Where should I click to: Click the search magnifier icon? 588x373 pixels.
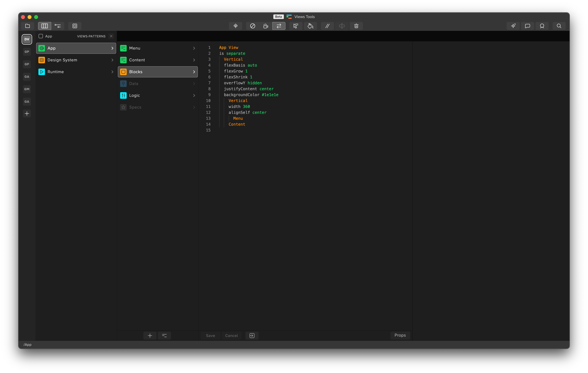click(x=559, y=26)
